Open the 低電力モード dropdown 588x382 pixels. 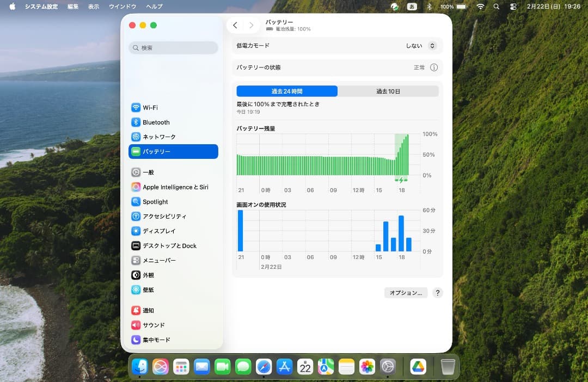pos(433,46)
